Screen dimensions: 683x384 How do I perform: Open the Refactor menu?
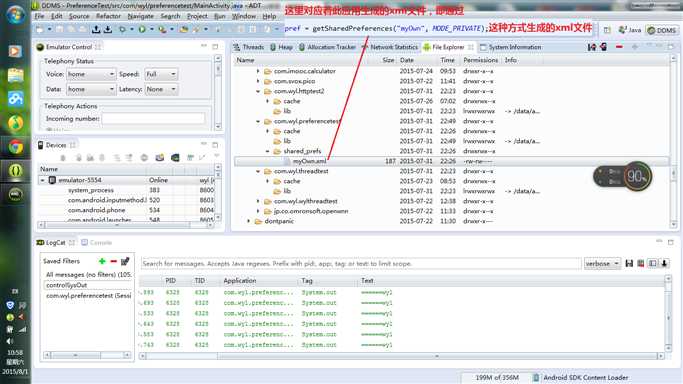coord(108,16)
